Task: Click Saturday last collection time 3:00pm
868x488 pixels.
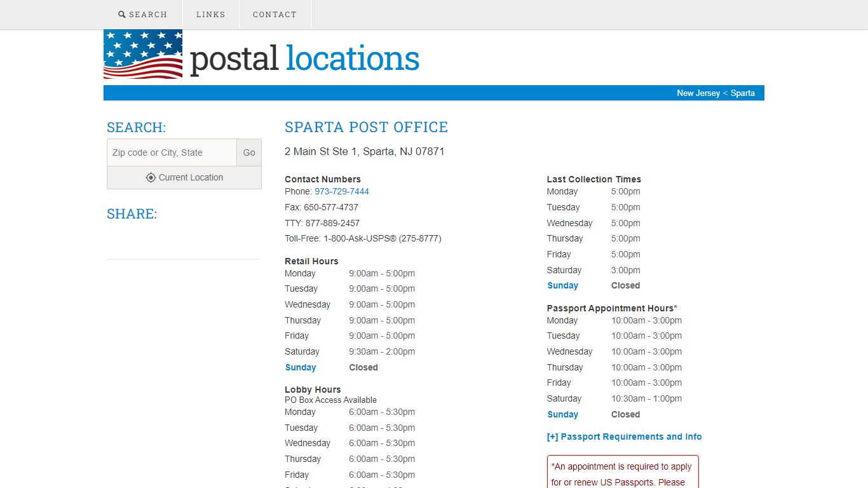Action: pyautogui.click(x=626, y=270)
